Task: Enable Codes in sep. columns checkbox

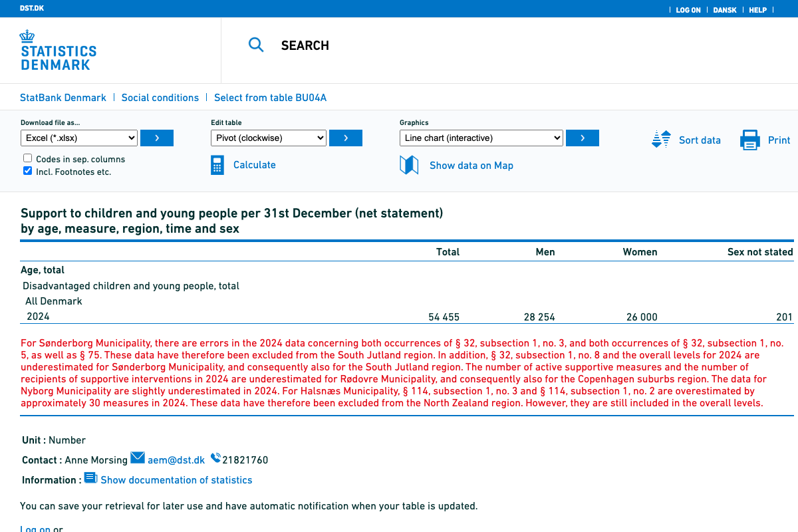Action: [28, 158]
